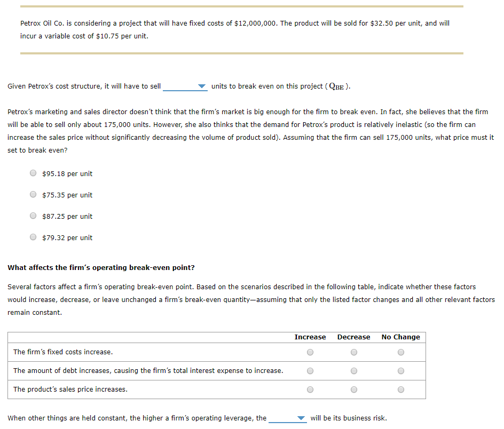Select the $95.18 per unit option
The image size is (504, 429).
click(33, 173)
